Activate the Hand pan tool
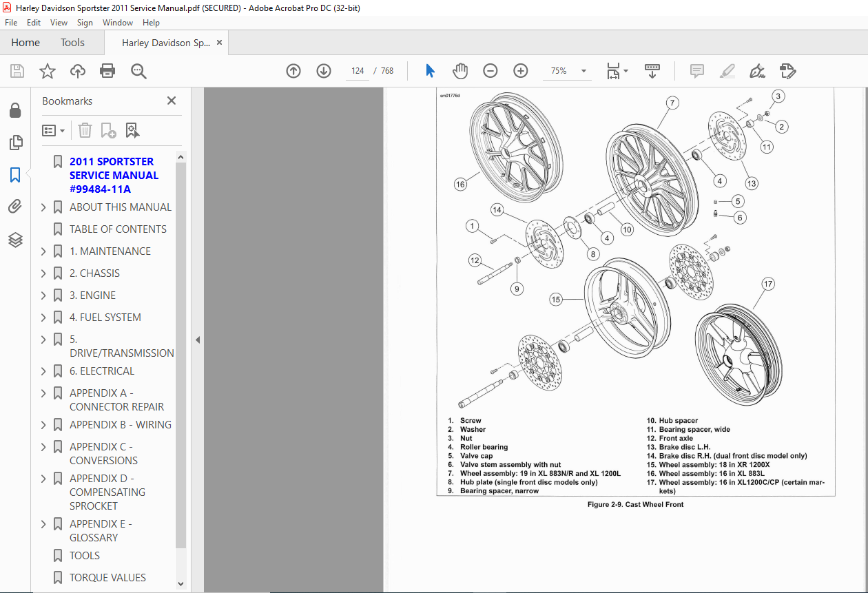 click(x=460, y=71)
